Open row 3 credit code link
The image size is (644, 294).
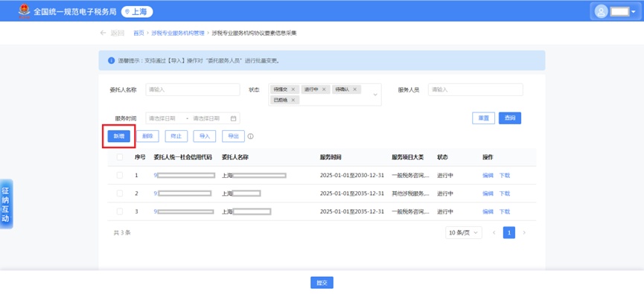(x=184, y=211)
